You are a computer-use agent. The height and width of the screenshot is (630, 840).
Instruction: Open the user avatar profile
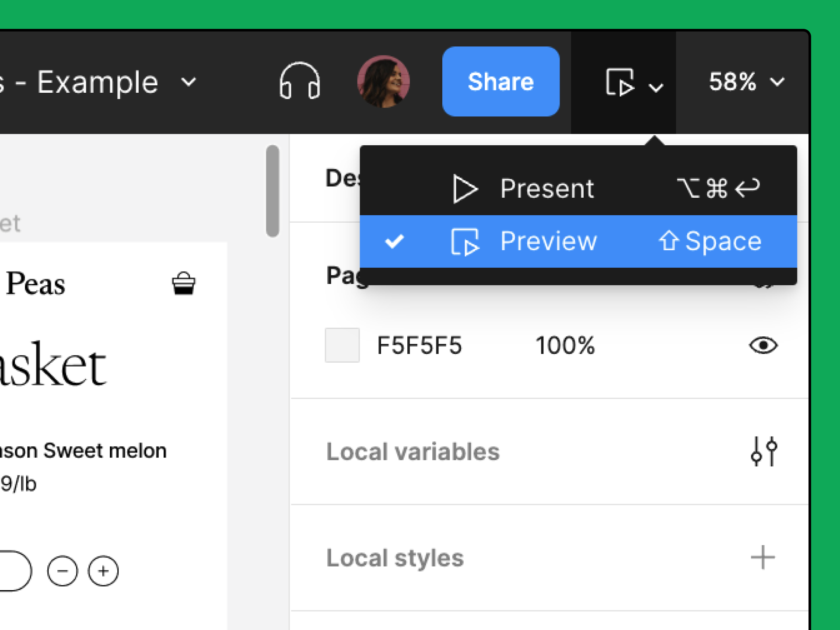point(383,81)
